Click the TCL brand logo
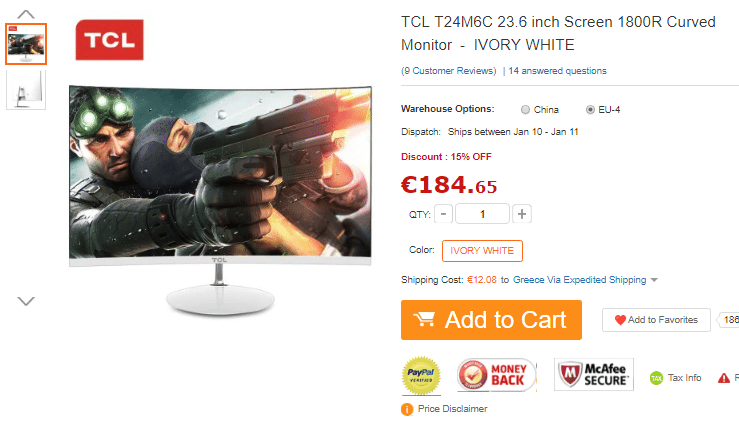Viewport: 739px width, 422px height. 109,40
